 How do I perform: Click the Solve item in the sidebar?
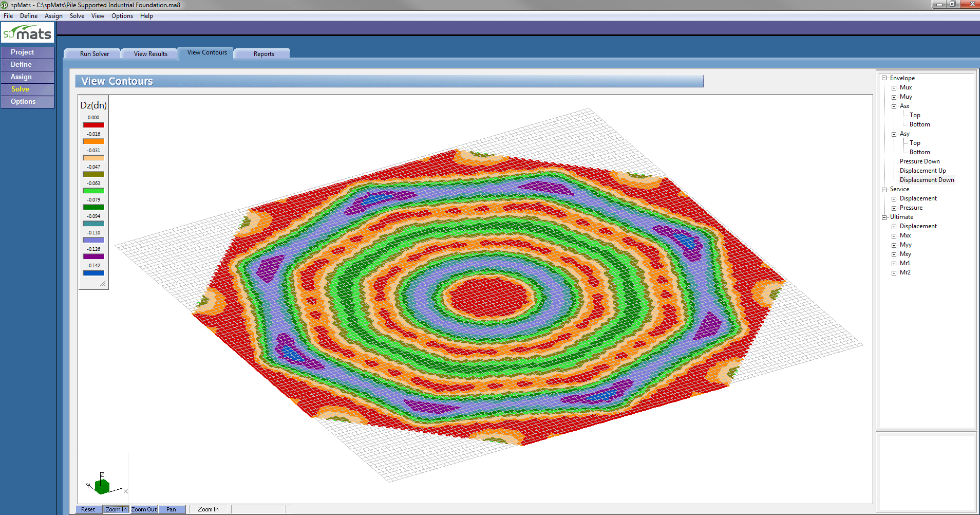point(20,89)
